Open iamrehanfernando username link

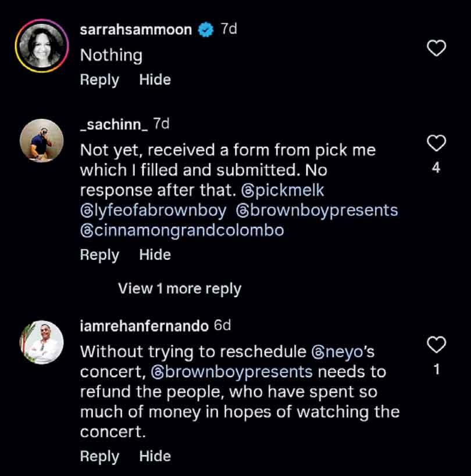pos(144,326)
